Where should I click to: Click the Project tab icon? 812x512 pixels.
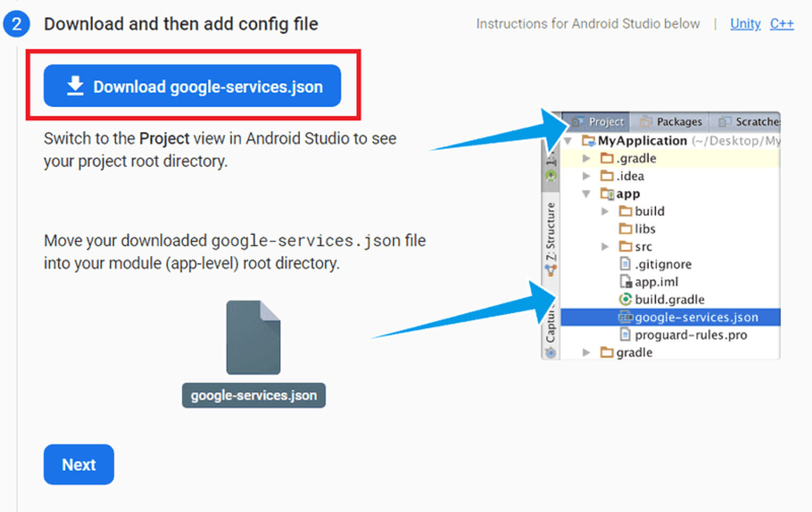(x=577, y=122)
